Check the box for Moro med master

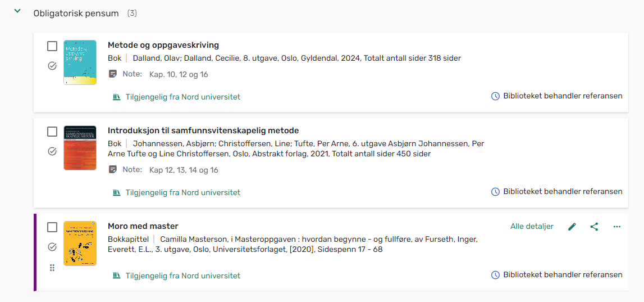(52, 227)
